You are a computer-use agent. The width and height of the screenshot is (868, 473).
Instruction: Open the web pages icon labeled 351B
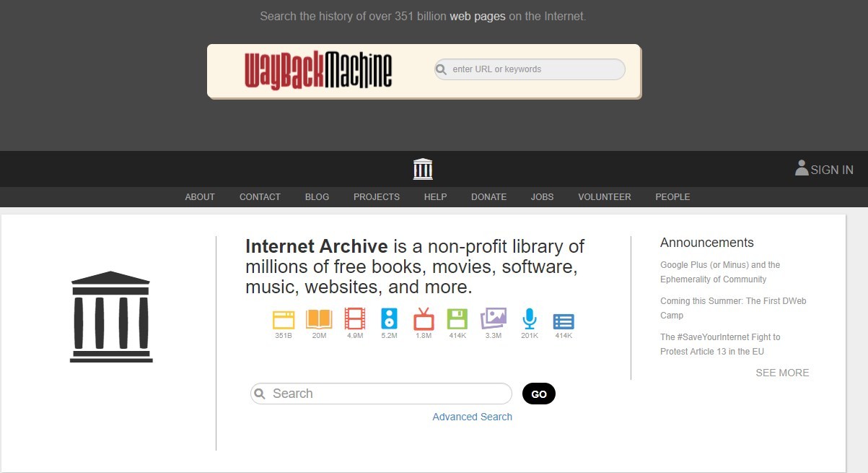[x=284, y=319]
